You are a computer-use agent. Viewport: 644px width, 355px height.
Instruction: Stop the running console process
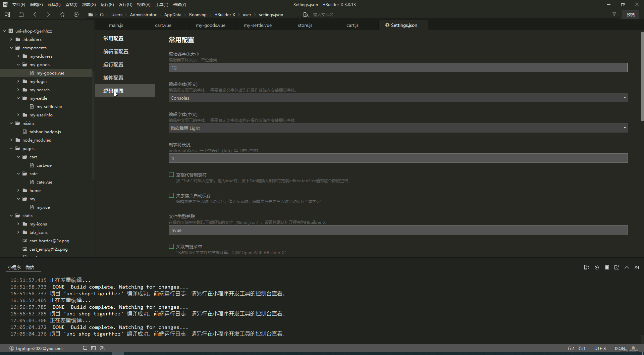[606, 267]
